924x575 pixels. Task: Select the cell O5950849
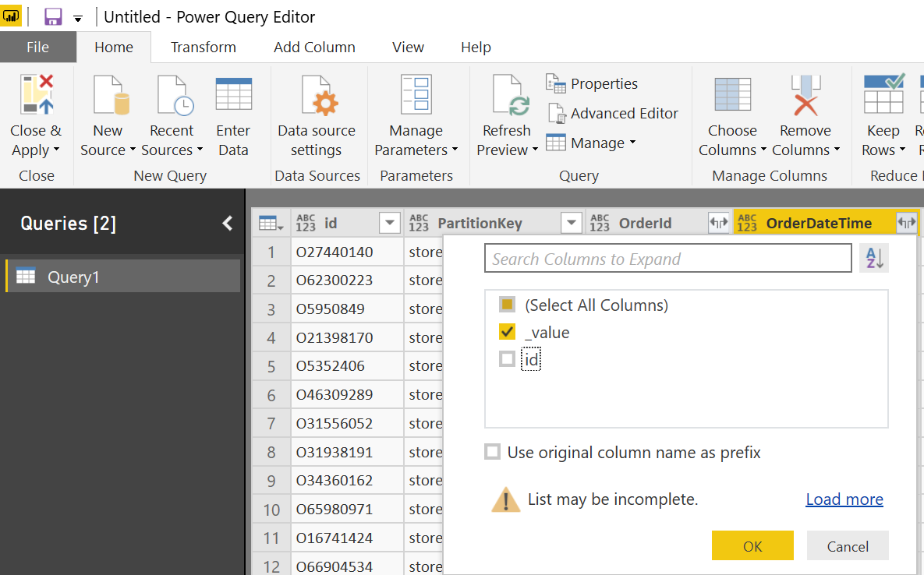347,309
